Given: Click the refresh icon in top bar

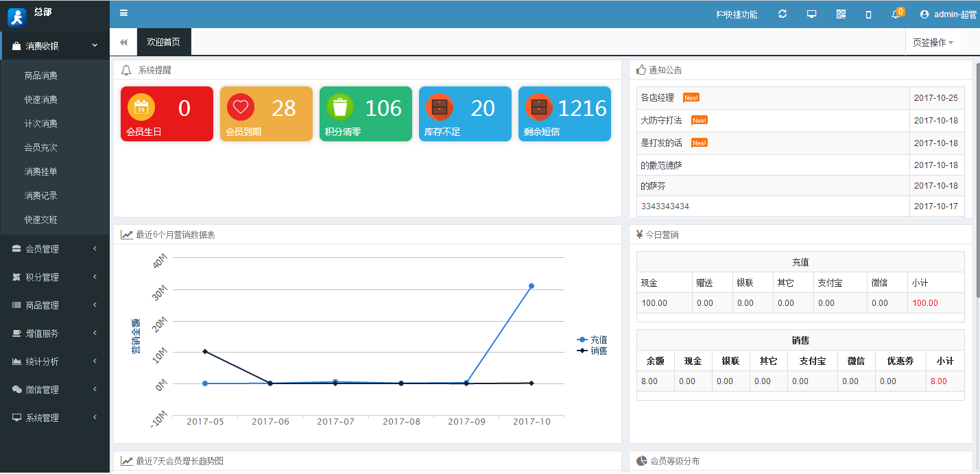Looking at the screenshot, I should (x=782, y=14).
